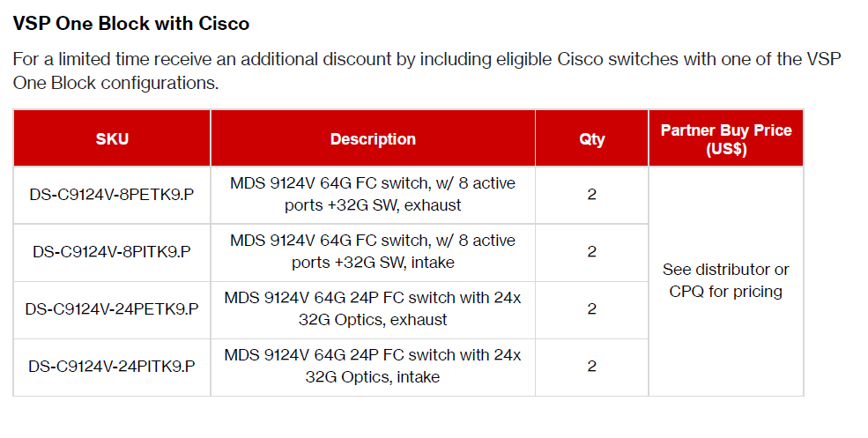Select the 24x 32G Optics intake description

pyautogui.click(x=373, y=366)
